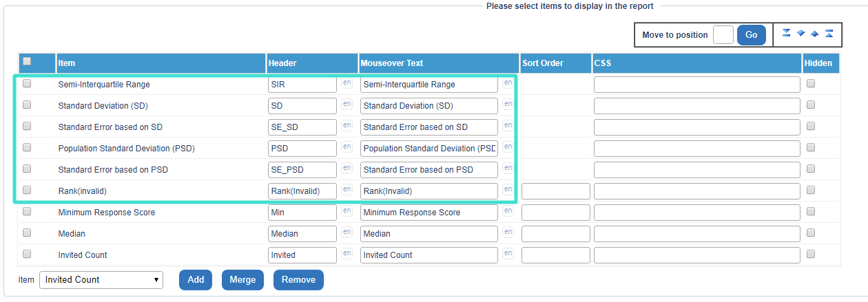Select the Median row checkbox
The height and width of the screenshot is (302, 868).
click(x=27, y=233)
